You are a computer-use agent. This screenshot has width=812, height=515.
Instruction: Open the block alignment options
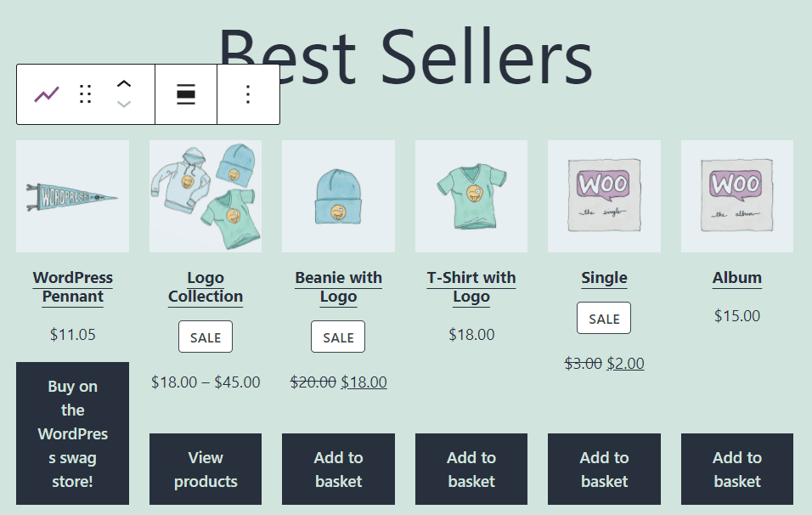tap(185, 93)
